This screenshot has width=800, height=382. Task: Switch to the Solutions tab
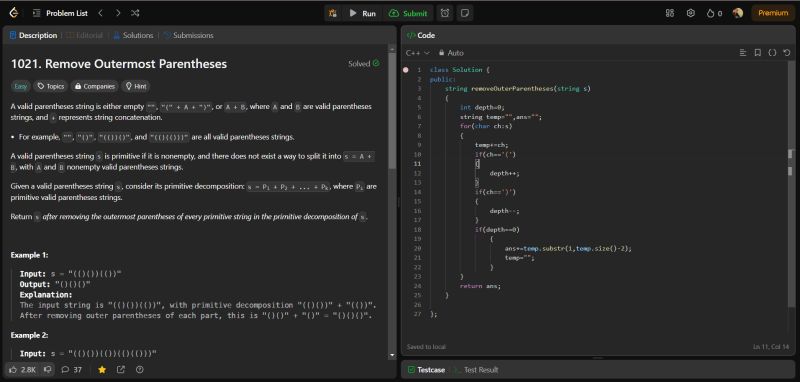(133, 35)
